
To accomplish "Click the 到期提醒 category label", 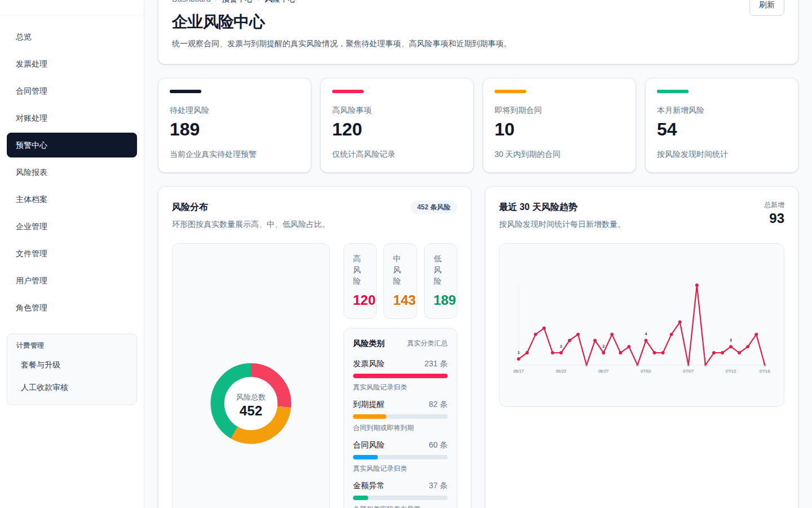I will click(x=369, y=404).
